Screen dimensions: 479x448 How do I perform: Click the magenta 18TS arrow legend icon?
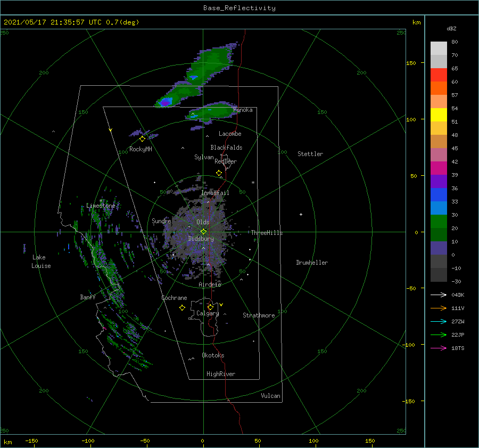coord(439,348)
